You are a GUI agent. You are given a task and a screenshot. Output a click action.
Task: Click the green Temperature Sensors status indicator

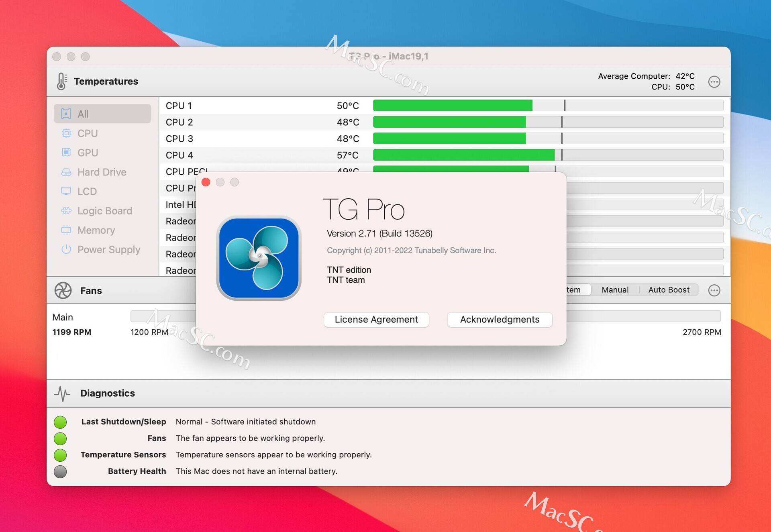60,455
